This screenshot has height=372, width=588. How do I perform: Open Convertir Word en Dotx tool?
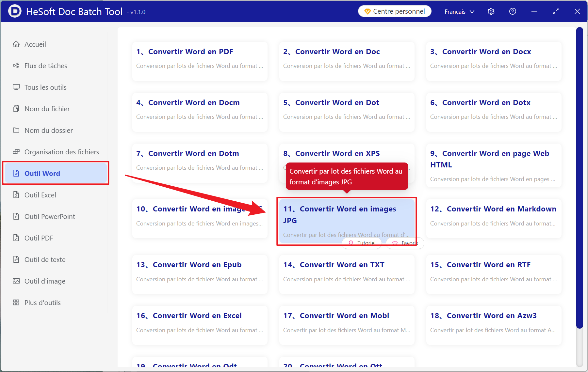494,112
